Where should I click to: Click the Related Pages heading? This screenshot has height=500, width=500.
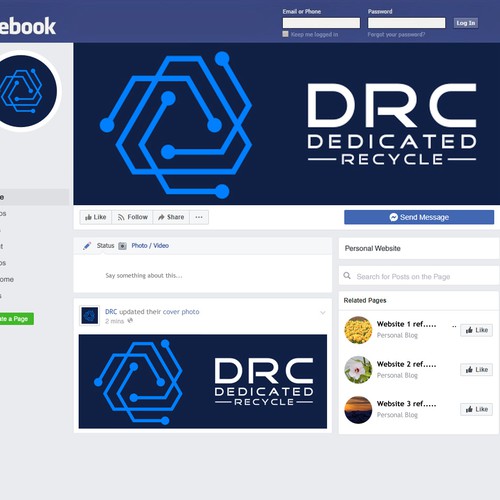click(x=365, y=300)
